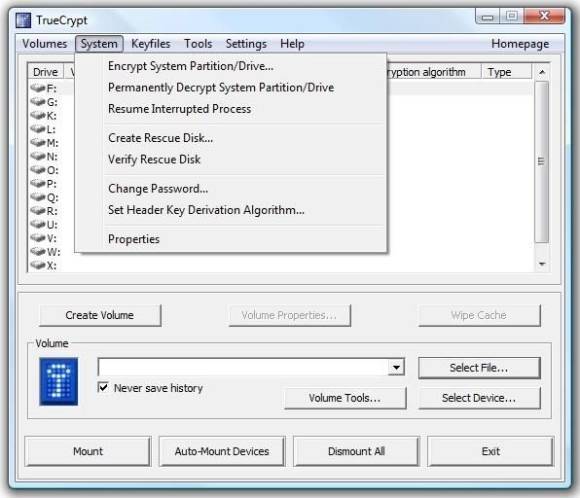
Task: Select the U: drive icon
Action: coord(37,224)
